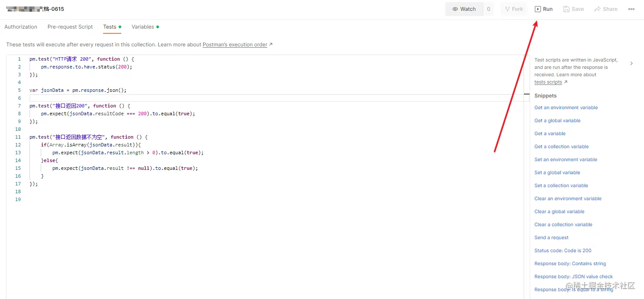Open the watch count 0 indicator
The image size is (644, 299).
coord(489,9)
